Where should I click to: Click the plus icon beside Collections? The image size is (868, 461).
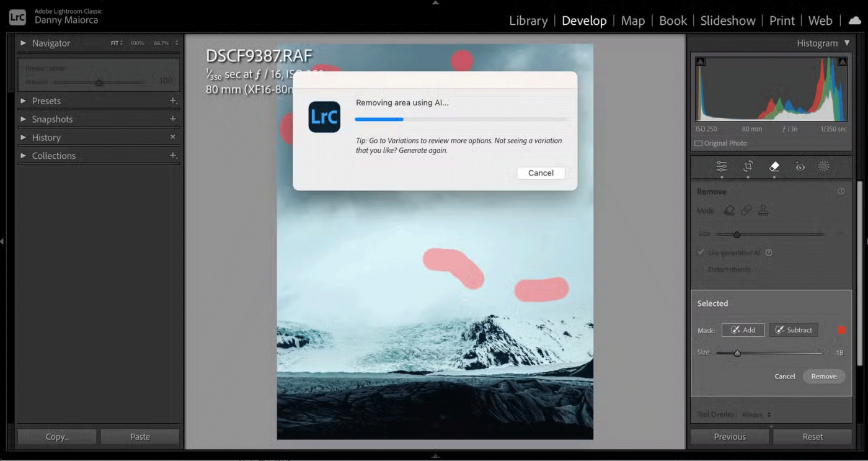pos(173,155)
